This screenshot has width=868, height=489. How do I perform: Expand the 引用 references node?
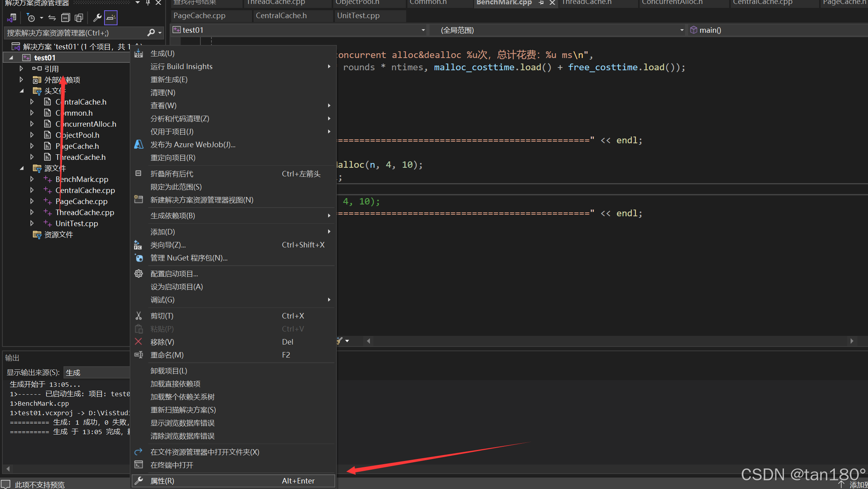pyautogui.click(x=21, y=69)
